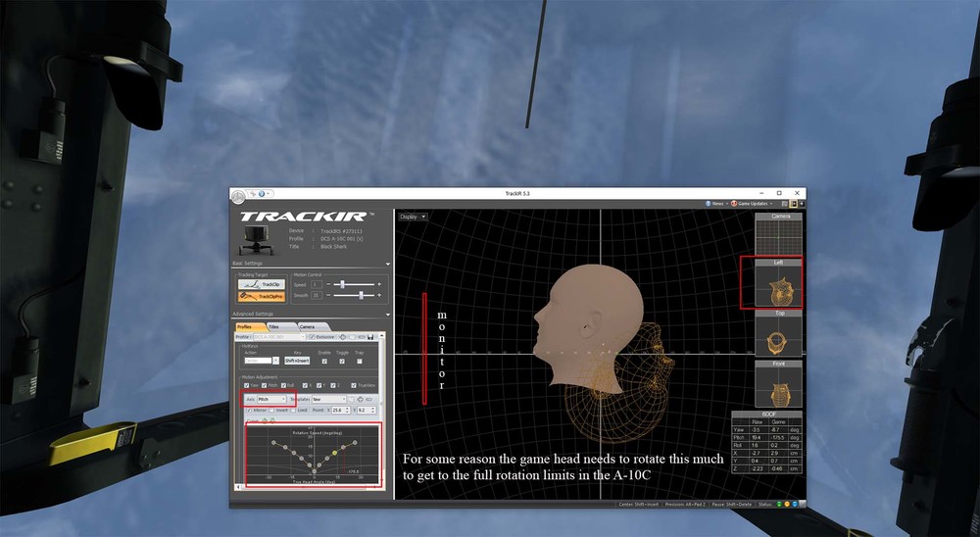Screen dimensions: 980x537
Task: Increase Speed with the plus button
Action: pos(379,284)
